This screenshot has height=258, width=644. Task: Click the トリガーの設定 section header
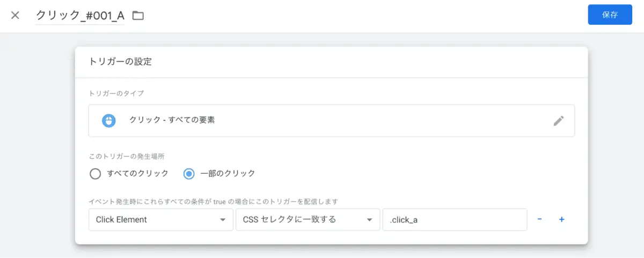120,62
